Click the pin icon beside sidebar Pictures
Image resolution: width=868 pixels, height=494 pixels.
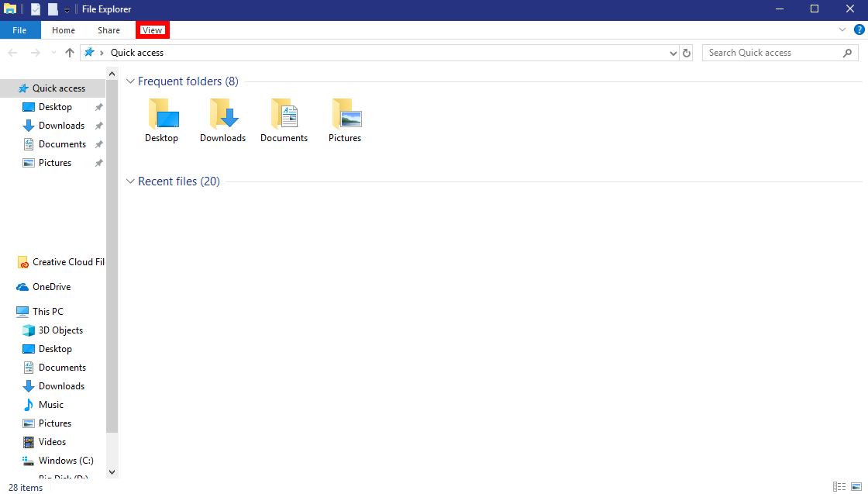click(x=98, y=163)
